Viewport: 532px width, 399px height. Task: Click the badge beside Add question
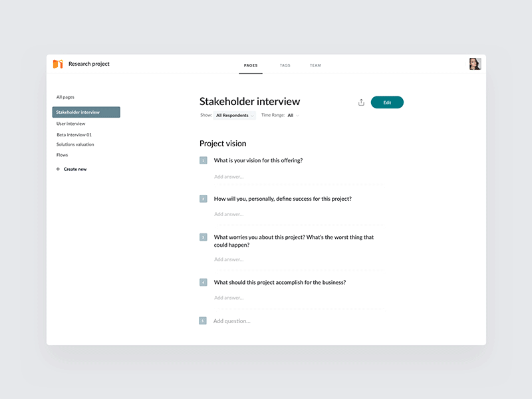pyautogui.click(x=203, y=321)
